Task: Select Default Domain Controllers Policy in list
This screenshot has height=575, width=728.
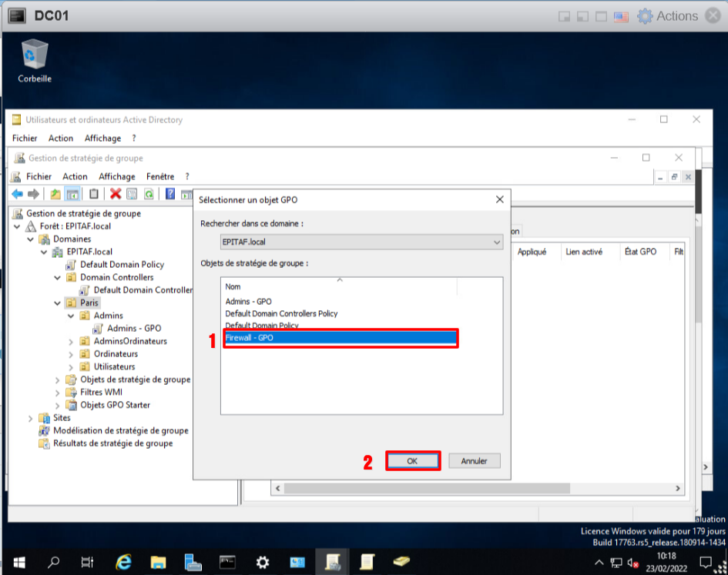Action: pyautogui.click(x=281, y=313)
